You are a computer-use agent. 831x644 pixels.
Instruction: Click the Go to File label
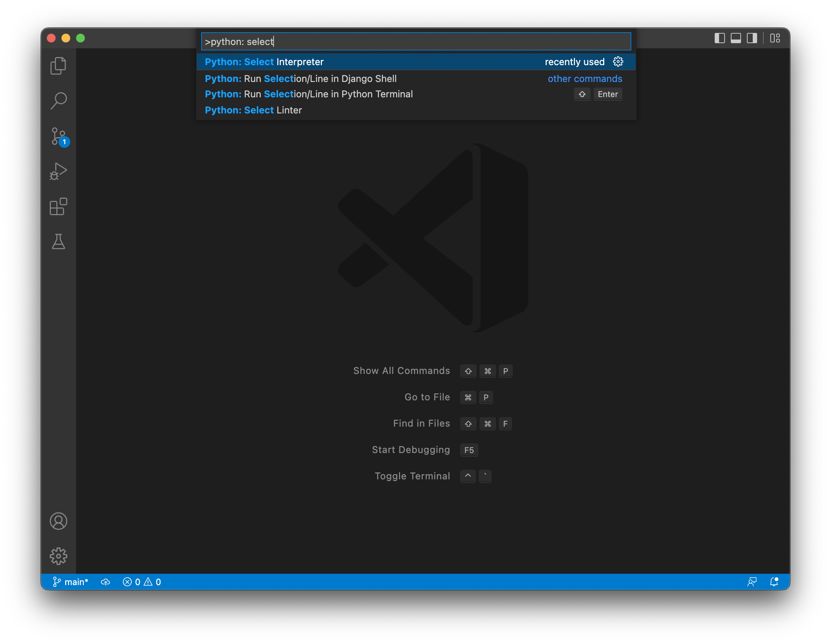click(427, 397)
